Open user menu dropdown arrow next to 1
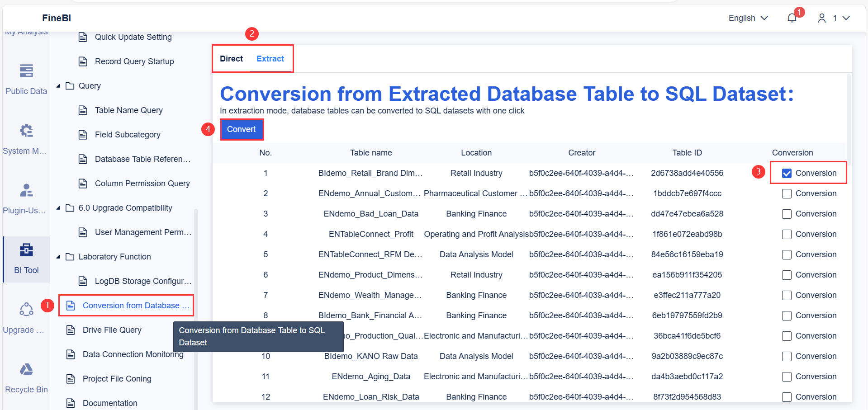The width and height of the screenshot is (868, 410). (846, 18)
